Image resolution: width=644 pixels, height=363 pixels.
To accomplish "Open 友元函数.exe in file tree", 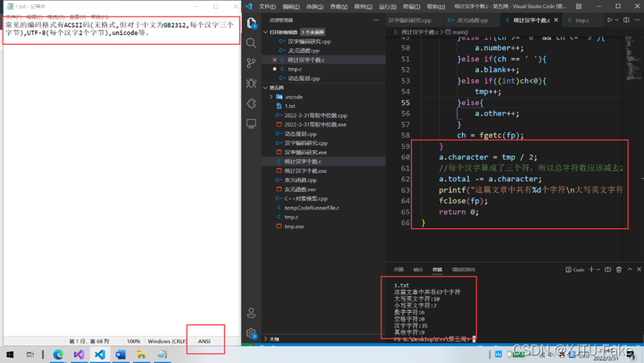I will click(300, 189).
